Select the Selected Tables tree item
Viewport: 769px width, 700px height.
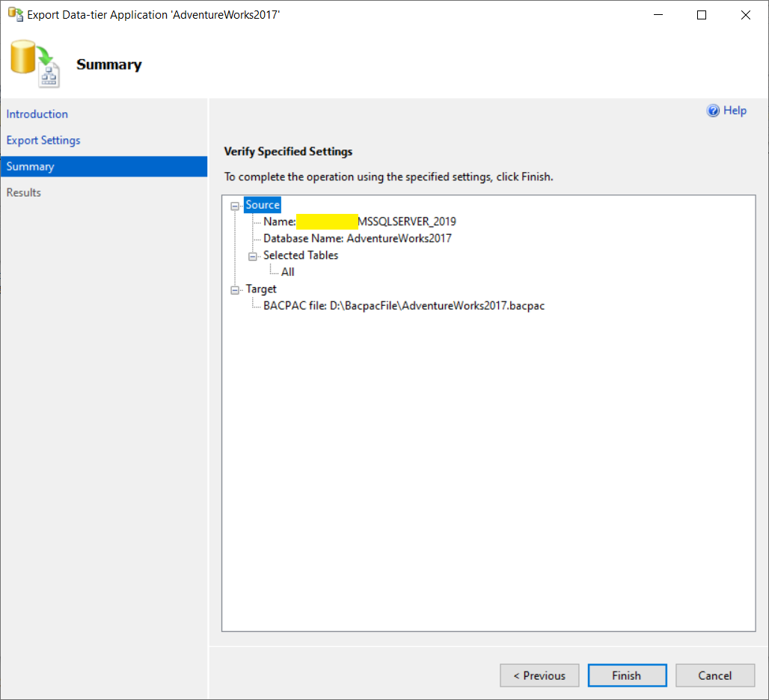[x=301, y=255]
